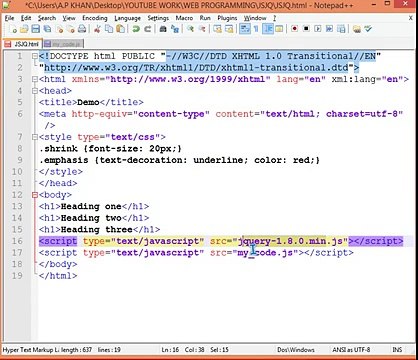Click the spell check toolbar icon
The height and width of the screenshot is (360, 418).
pyautogui.click(x=368, y=29)
